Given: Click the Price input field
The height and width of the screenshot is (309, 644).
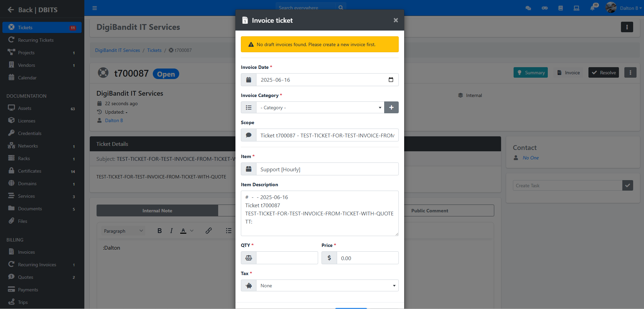Looking at the screenshot, I should 368,258.
